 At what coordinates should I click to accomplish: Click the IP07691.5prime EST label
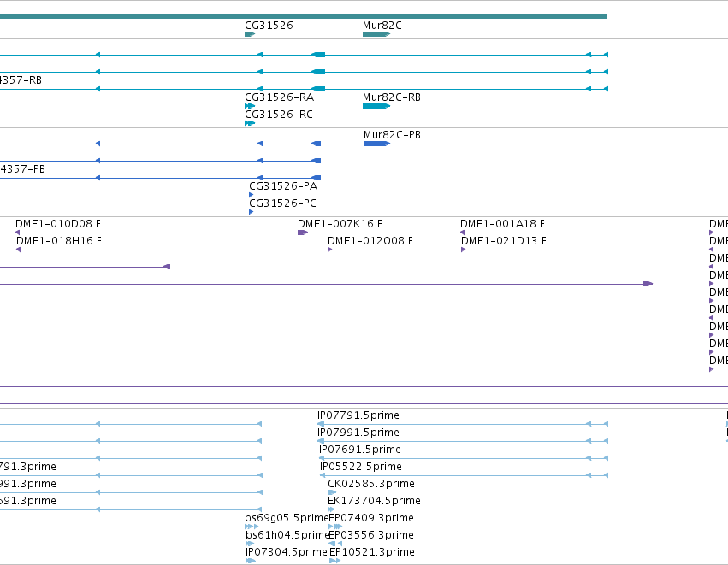point(360,450)
